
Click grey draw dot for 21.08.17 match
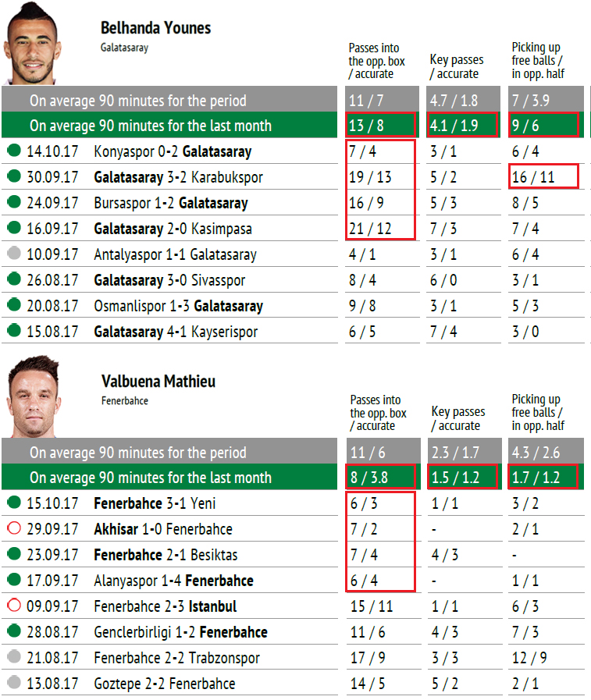(14, 657)
